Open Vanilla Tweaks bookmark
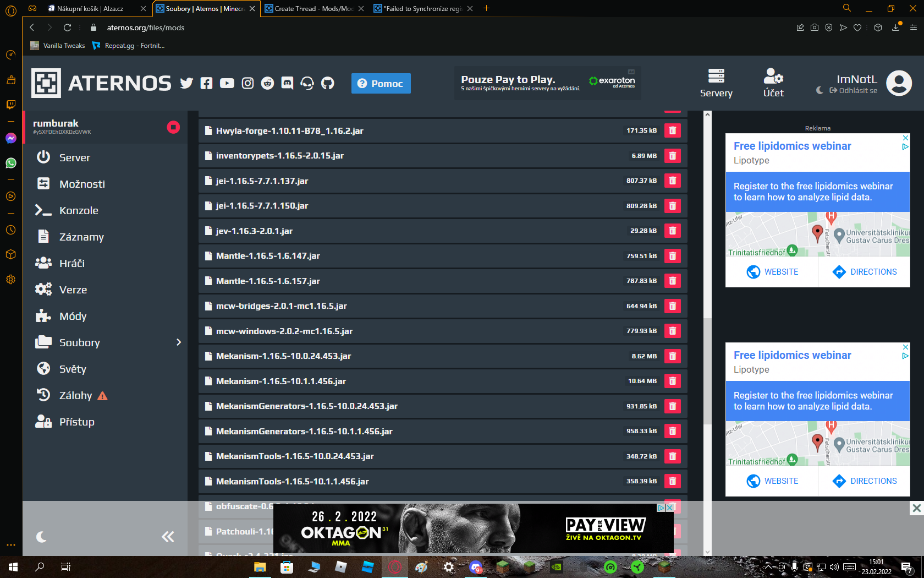The height and width of the screenshot is (578, 924). 58,46
